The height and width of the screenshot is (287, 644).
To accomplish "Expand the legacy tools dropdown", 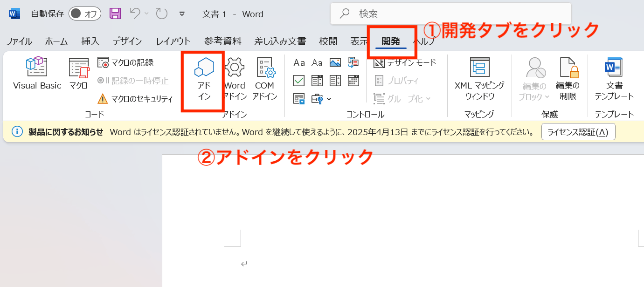I will 328,99.
